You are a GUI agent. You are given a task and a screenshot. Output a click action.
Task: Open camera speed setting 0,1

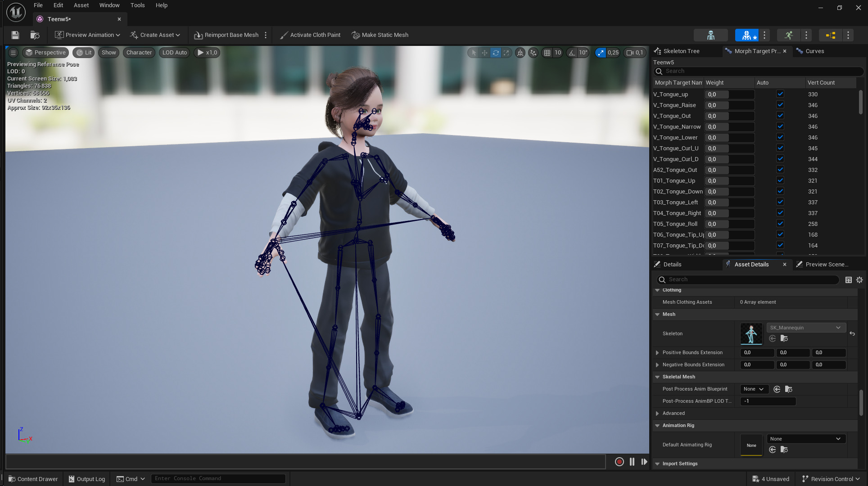tap(635, 53)
